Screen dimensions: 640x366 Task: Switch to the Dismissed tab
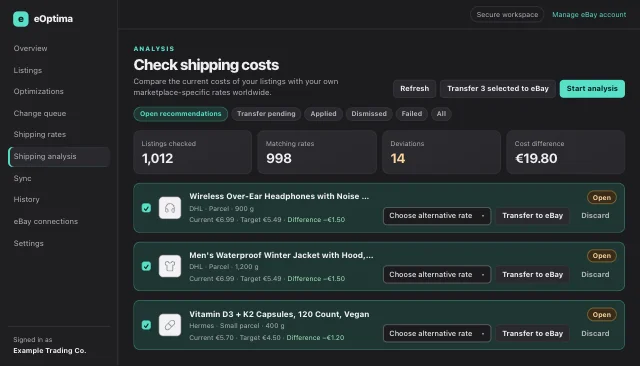(x=369, y=114)
